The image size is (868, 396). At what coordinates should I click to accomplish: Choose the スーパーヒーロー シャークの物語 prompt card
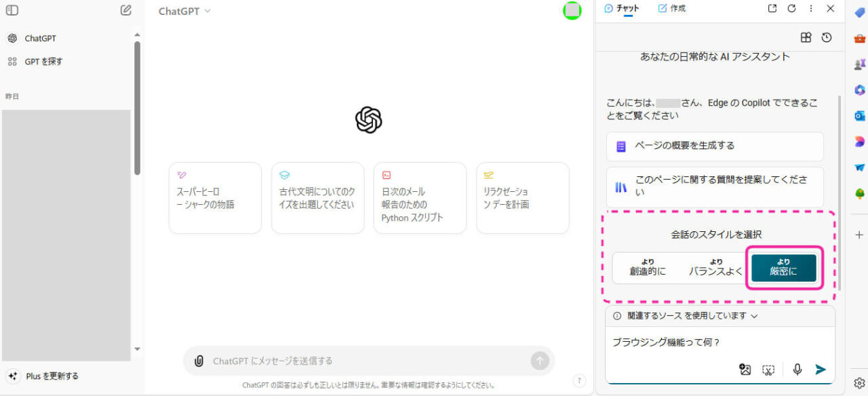pos(215,198)
